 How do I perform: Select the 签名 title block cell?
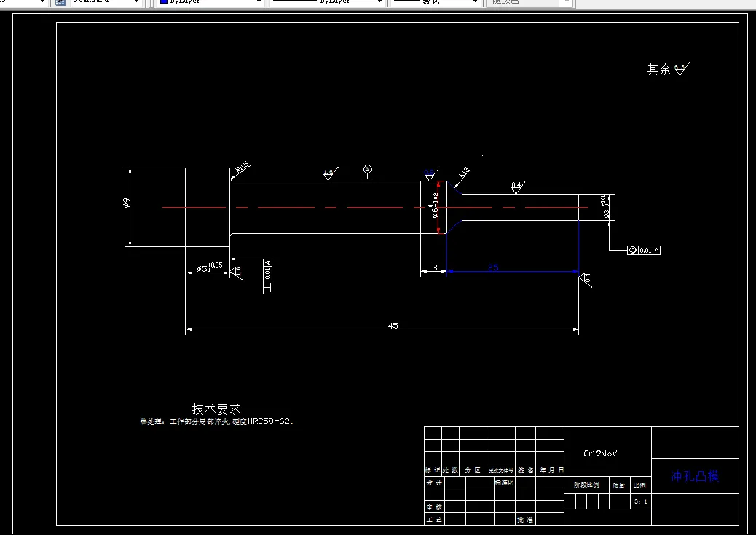[526, 470]
